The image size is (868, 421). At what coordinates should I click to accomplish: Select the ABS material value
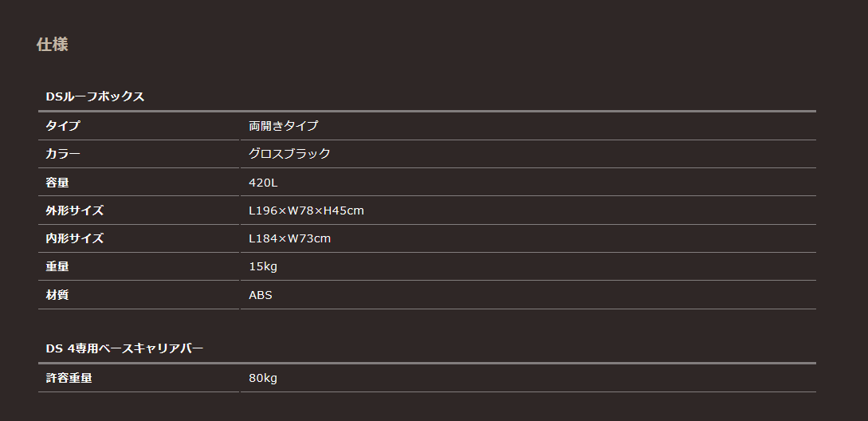point(261,295)
